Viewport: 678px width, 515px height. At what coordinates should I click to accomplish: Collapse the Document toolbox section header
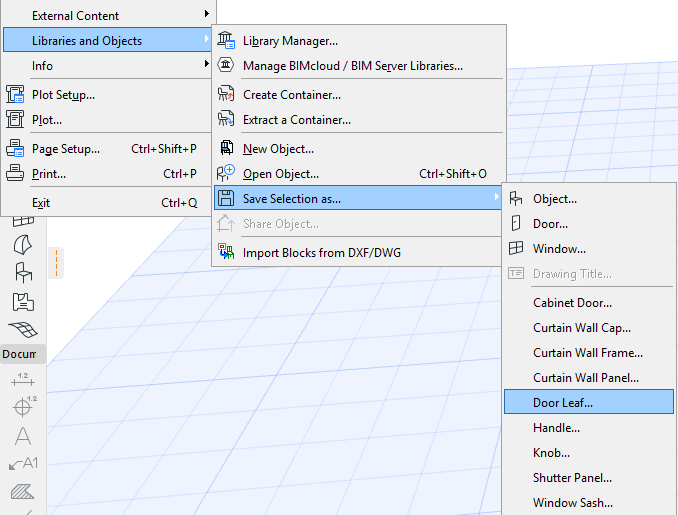pos(22,354)
